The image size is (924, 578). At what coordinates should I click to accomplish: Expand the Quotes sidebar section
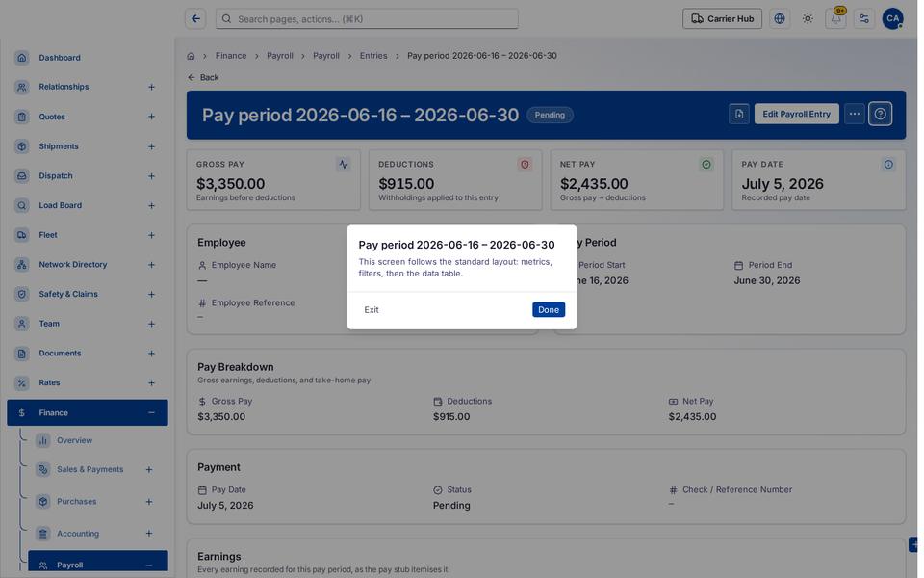coord(151,117)
